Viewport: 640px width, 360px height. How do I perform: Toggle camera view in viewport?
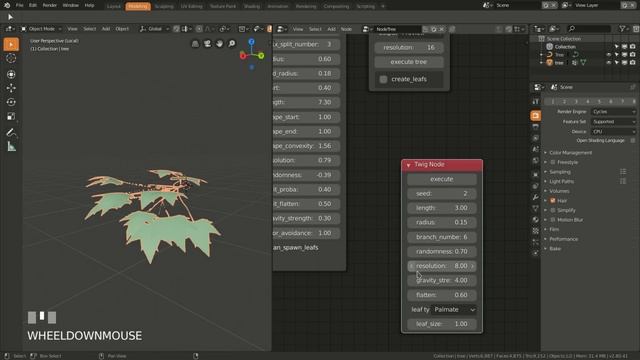pyautogui.click(x=207, y=44)
